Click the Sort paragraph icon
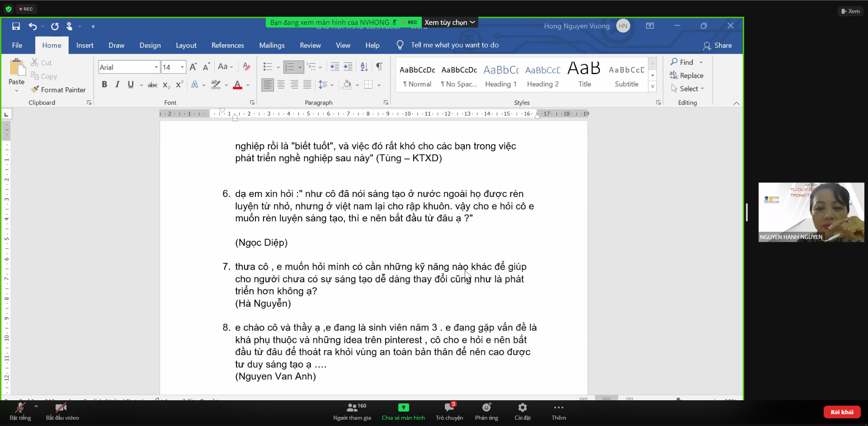The image size is (868, 426). [364, 67]
